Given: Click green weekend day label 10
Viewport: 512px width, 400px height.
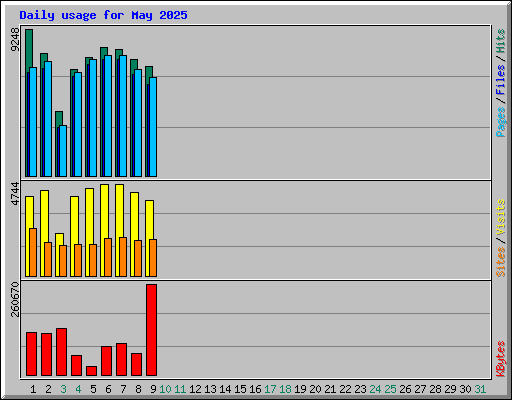Looking at the screenshot, I should click(x=165, y=389).
